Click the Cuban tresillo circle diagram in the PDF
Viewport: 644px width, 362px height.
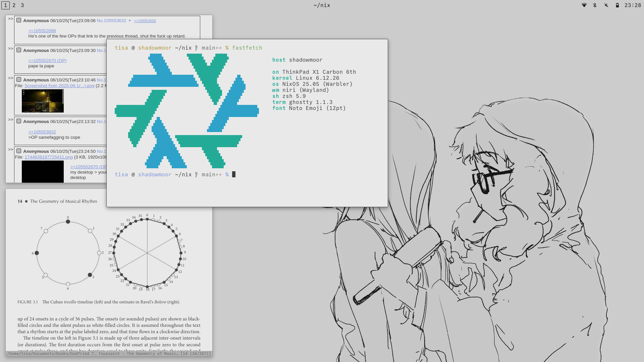coord(68,253)
